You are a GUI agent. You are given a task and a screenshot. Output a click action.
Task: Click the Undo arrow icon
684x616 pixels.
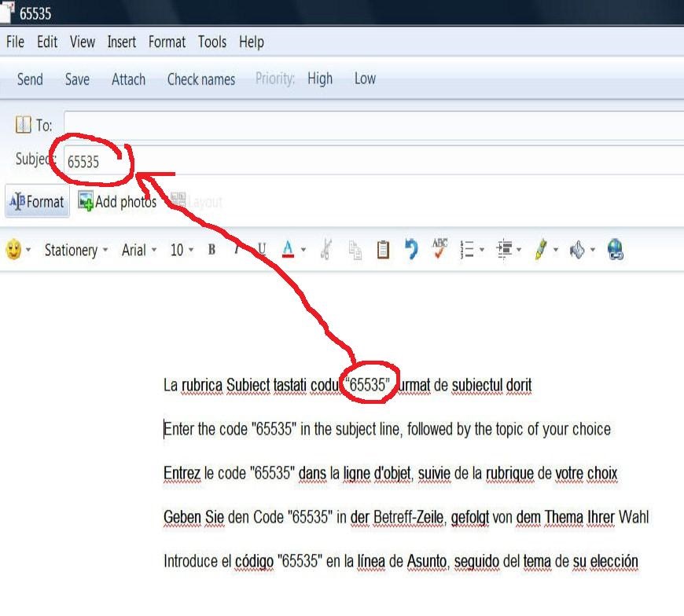pyautogui.click(x=411, y=249)
